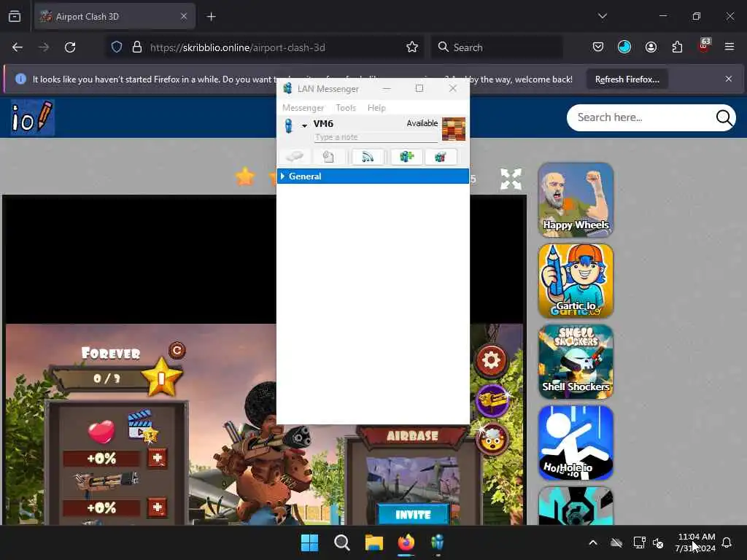Close the Airport Clash 3D tab

(x=184, y=17)
